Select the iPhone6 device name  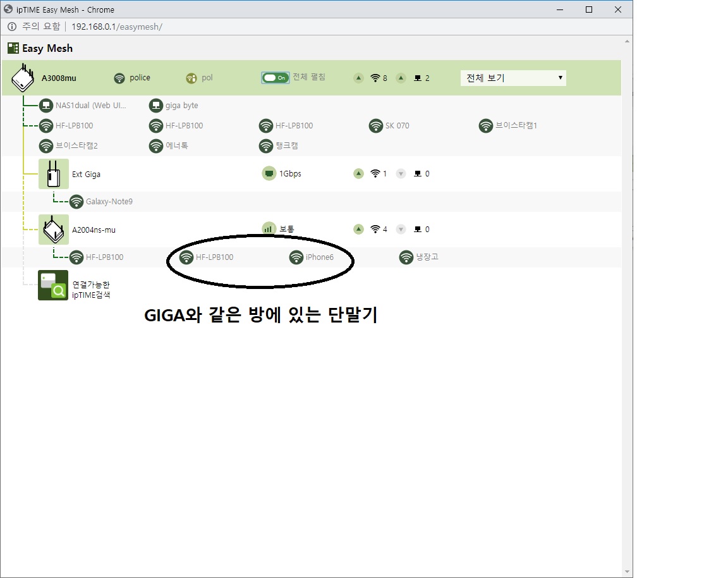pyautogui.click(x=319, y=257)
